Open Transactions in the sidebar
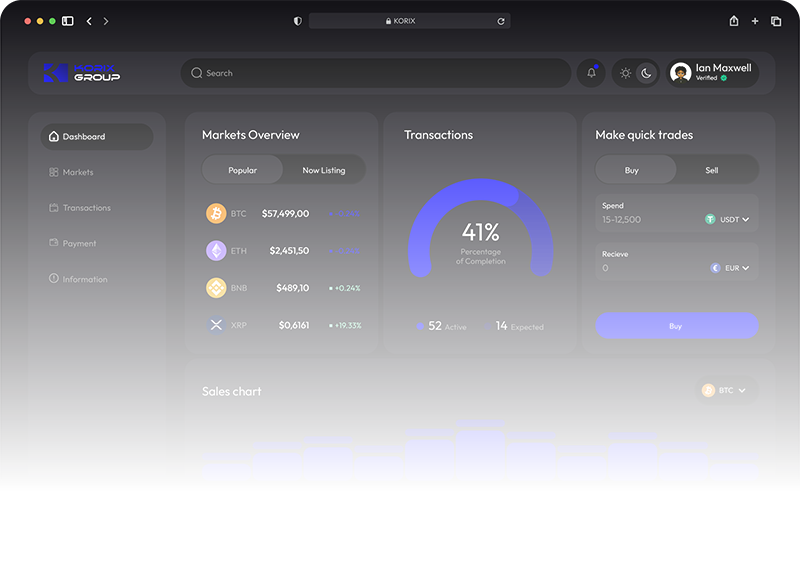 click(80, 208)
